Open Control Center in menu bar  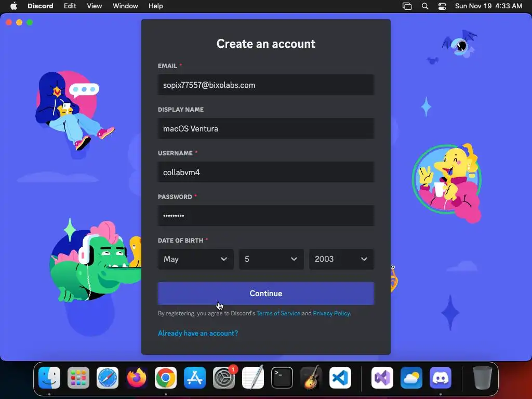click(442, 6)
